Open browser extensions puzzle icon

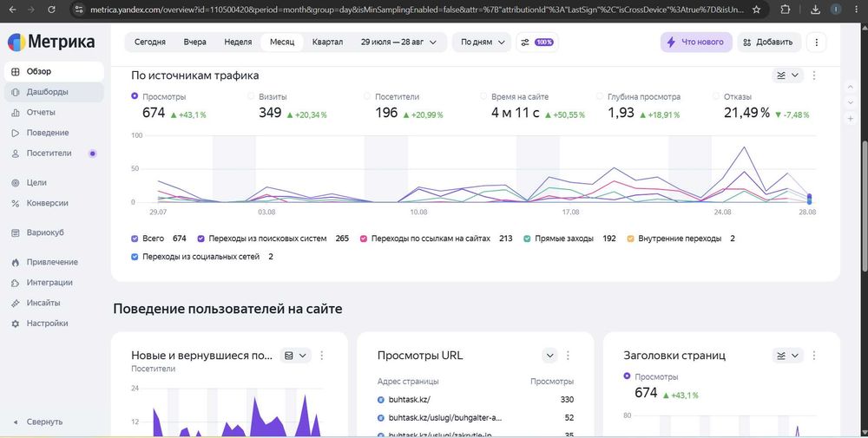(x=785, y=10)
